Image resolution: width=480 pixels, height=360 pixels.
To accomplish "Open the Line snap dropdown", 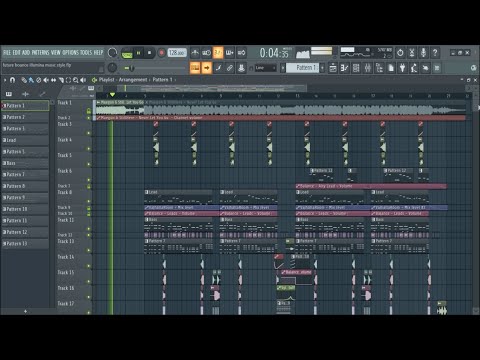I will 266,68.
